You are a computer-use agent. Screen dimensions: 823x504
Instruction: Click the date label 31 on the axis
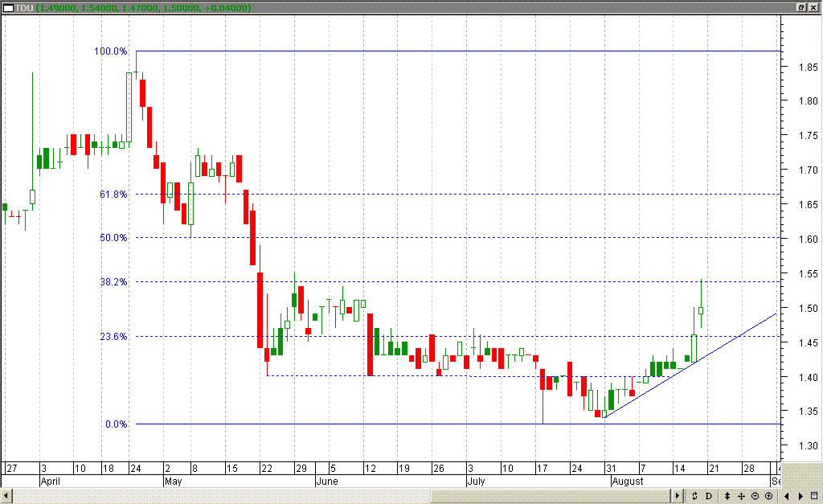tap(611, 469)
